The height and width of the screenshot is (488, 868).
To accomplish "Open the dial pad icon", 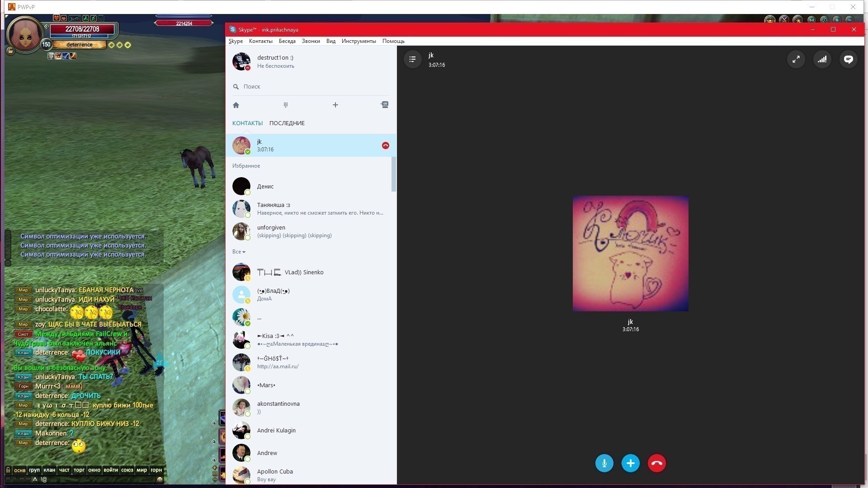I will (x=286, y=105).
